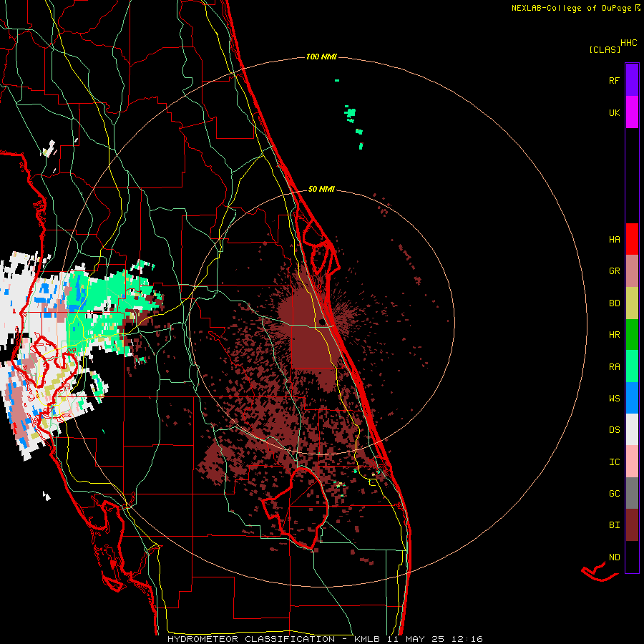Click the Hydrometeor Classification KMLB timestamp caption
Viewport: 644px width, 644px height.
point(325,639)
